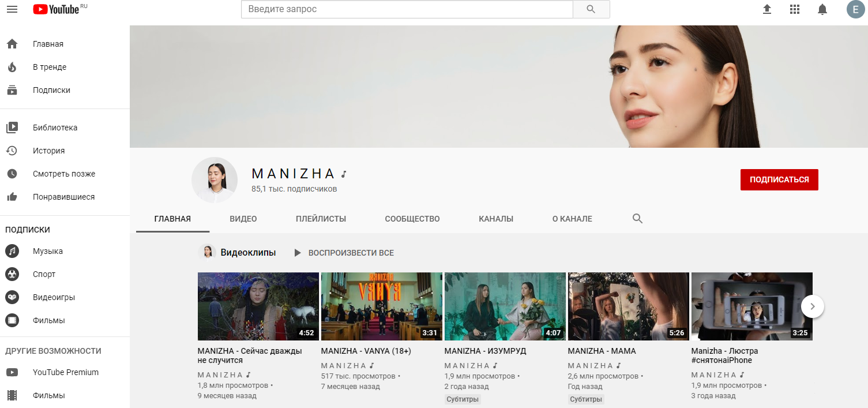Image resolution: width=868 pixels, height=408 pixels.
Task: Click the ПОДПИСАТЬСЯ button
Action: coord(779,179)
